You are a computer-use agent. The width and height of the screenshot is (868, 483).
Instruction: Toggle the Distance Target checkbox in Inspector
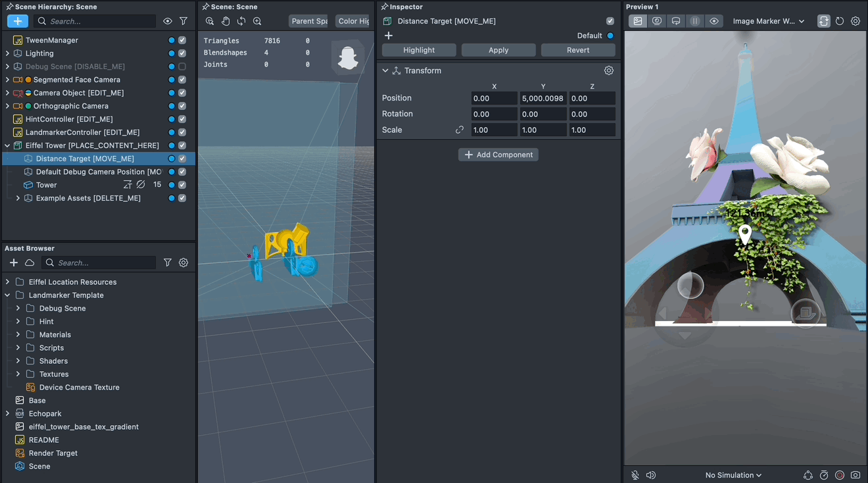click(x=610, y=21)
